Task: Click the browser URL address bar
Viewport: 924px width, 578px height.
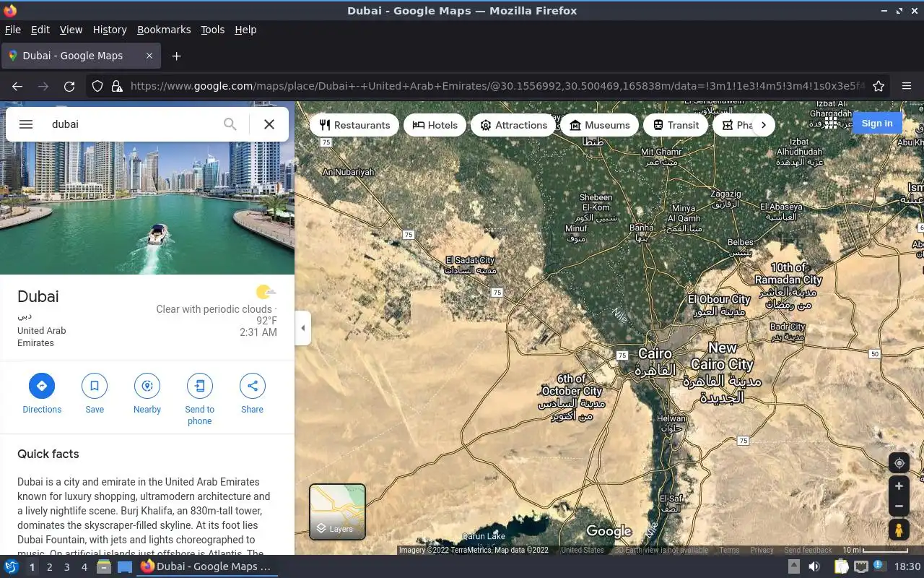Action: (x=497, y=86)
